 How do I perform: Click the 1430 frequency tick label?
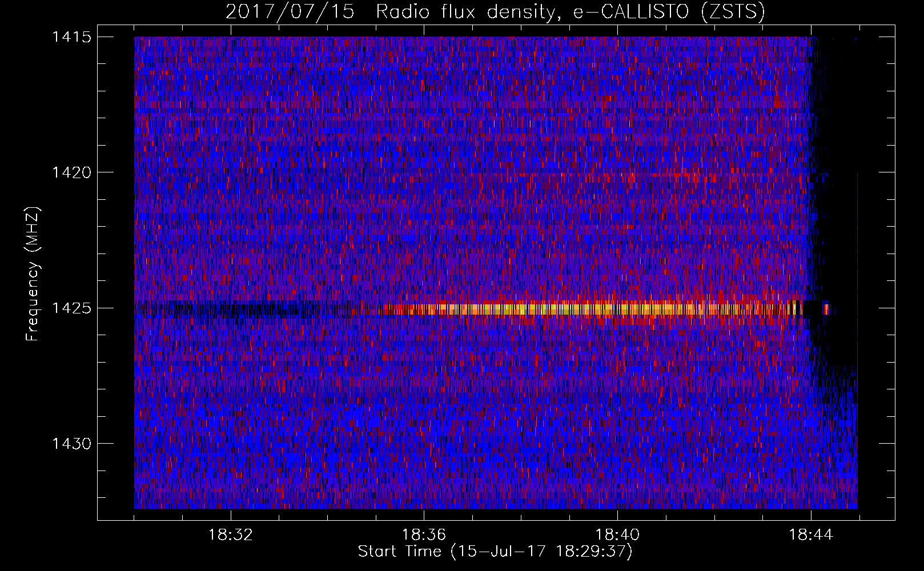[71, 444]
